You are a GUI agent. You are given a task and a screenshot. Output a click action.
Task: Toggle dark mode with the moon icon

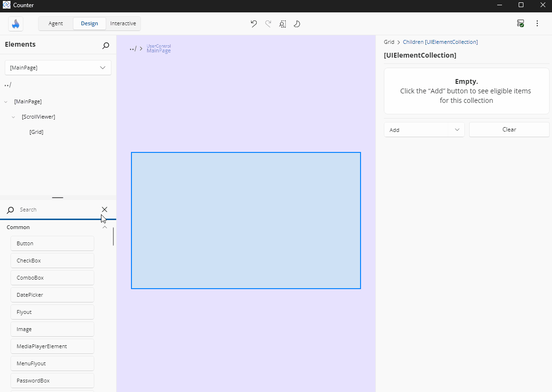click(297, 23)
